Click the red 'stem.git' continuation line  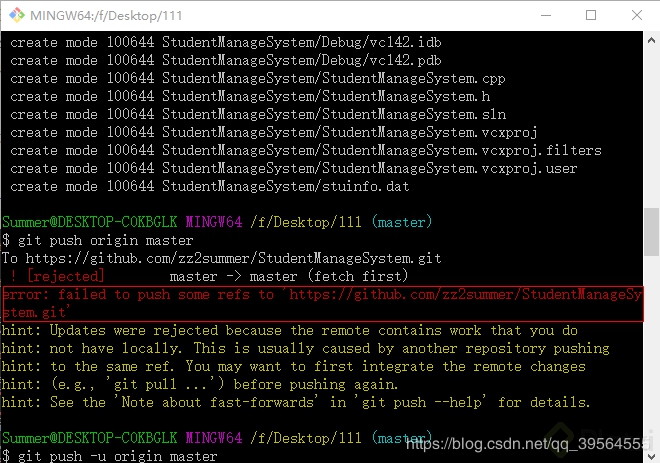tap(36, 312)
